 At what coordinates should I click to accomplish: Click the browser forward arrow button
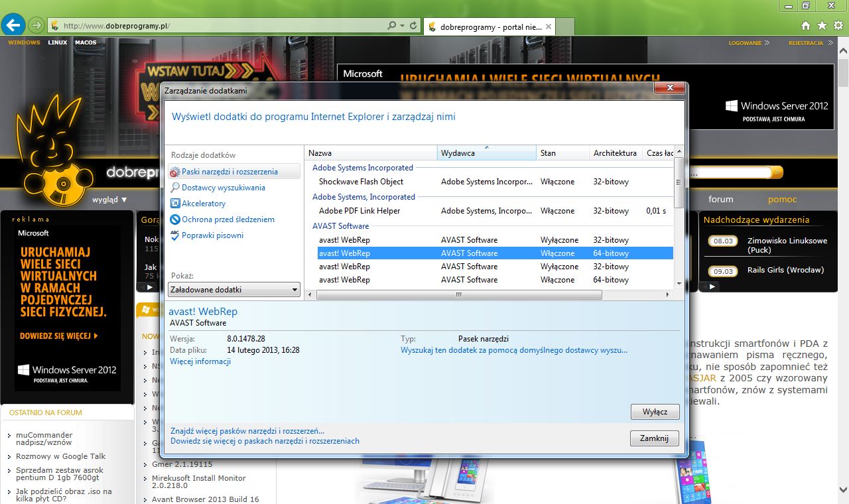click(36, 26)
